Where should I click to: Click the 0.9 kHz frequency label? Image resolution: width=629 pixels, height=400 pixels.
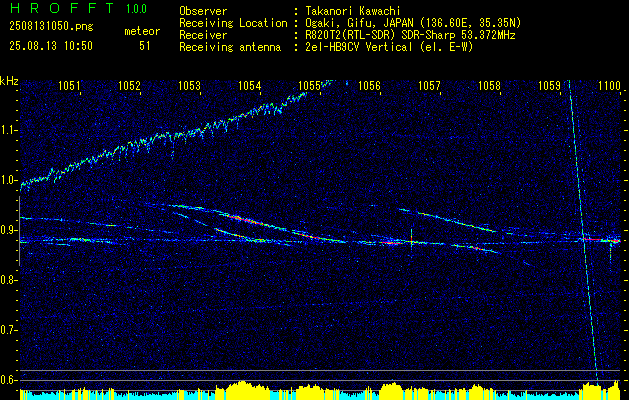pos(8,230)
